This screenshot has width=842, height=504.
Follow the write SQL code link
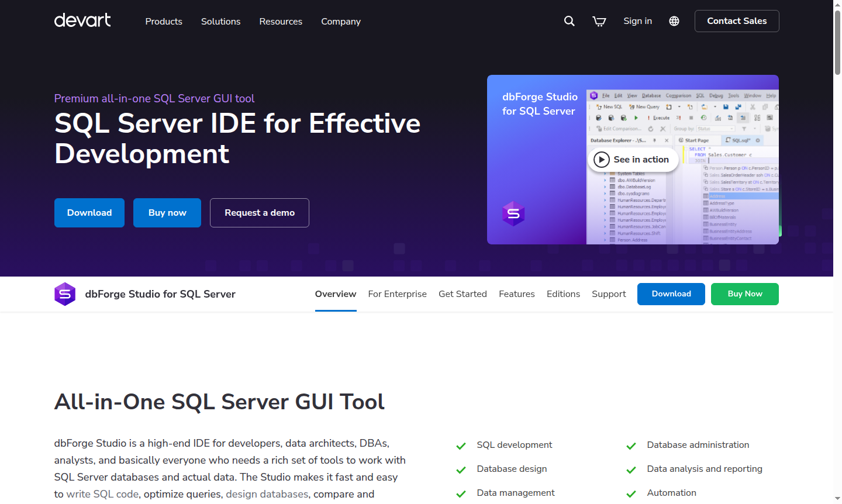click(102, 493)
